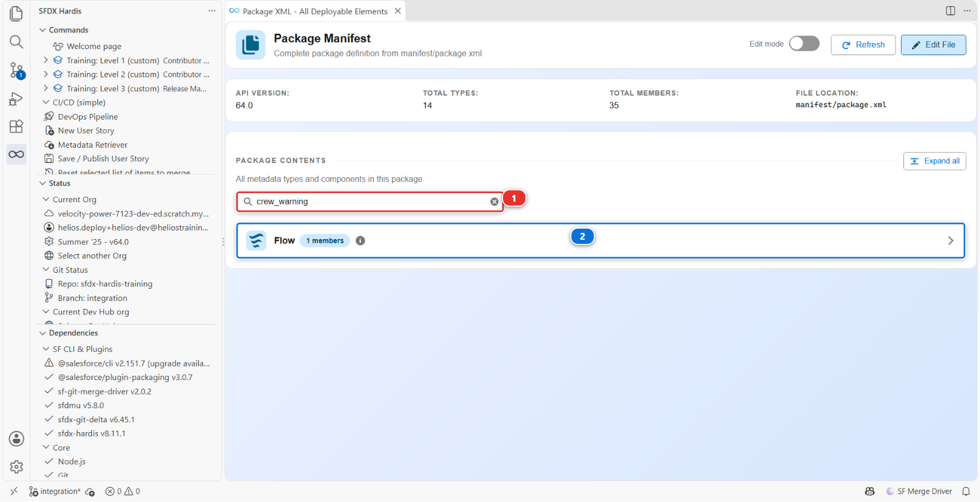
Task: Close the Package XML tab
Action: [398, 11]
